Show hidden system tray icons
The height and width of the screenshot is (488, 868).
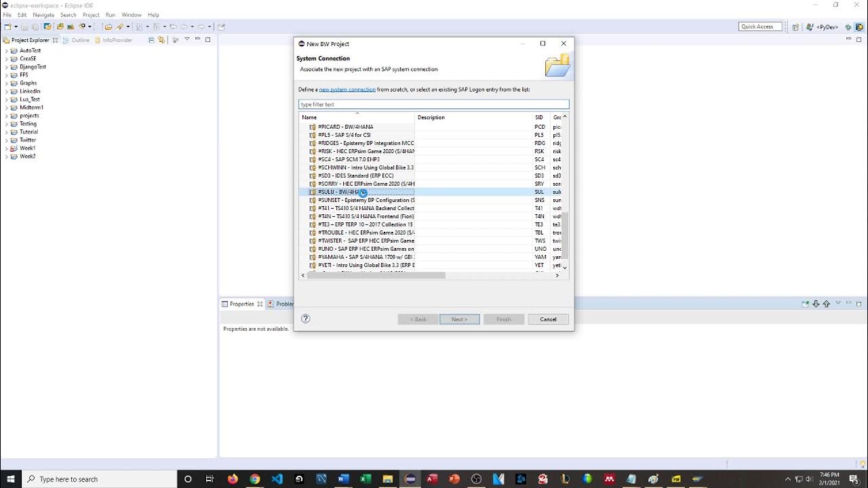(x=788, y=479)
